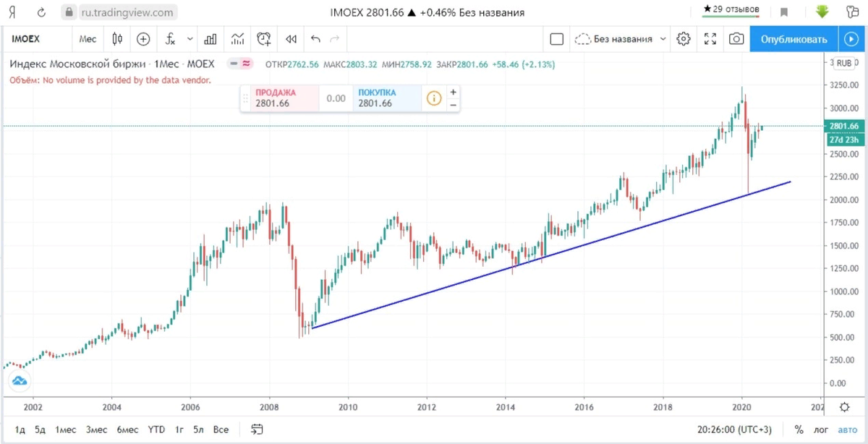Open the RUB currency selector
868x444 pixels.
pyautogui.click(x=843, y=64)
